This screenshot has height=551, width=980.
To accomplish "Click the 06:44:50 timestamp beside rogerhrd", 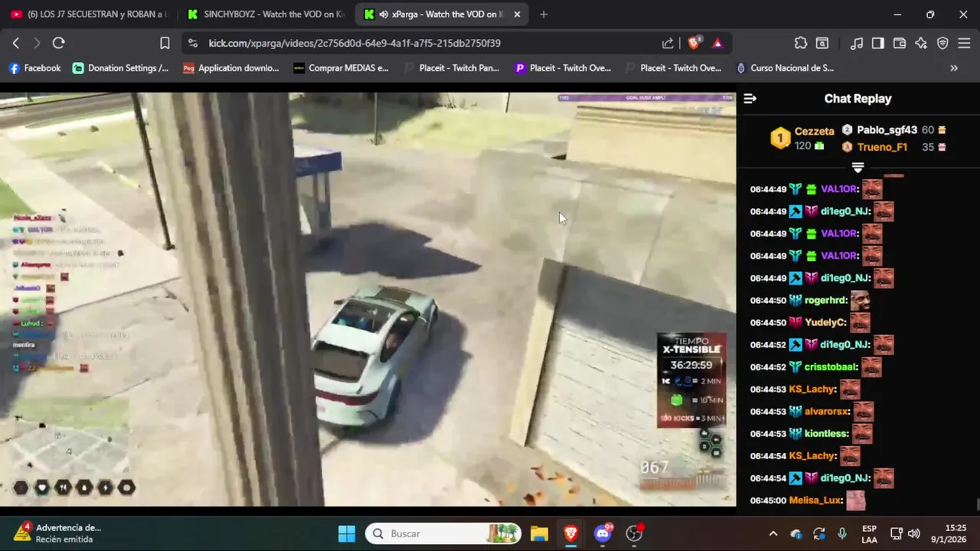I will click(768, 300).
